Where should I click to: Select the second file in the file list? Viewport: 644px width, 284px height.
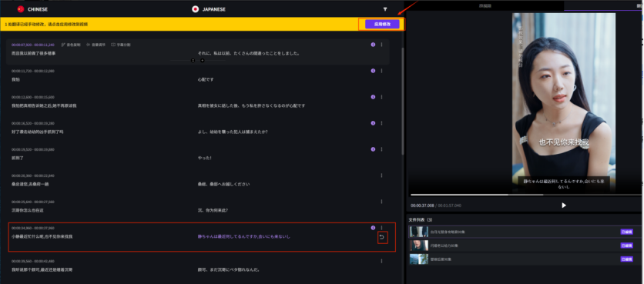[525, 246]
